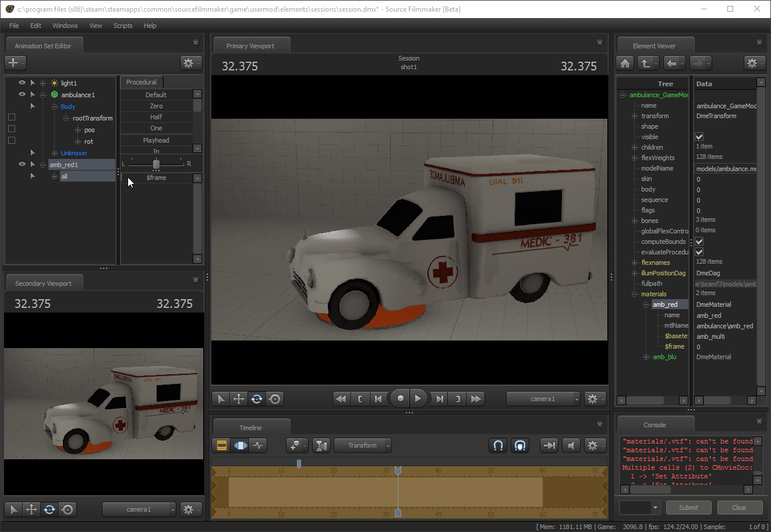Open the Scripts menu
The width and height of the screenshot is (771, 532).
pos(123,26)
